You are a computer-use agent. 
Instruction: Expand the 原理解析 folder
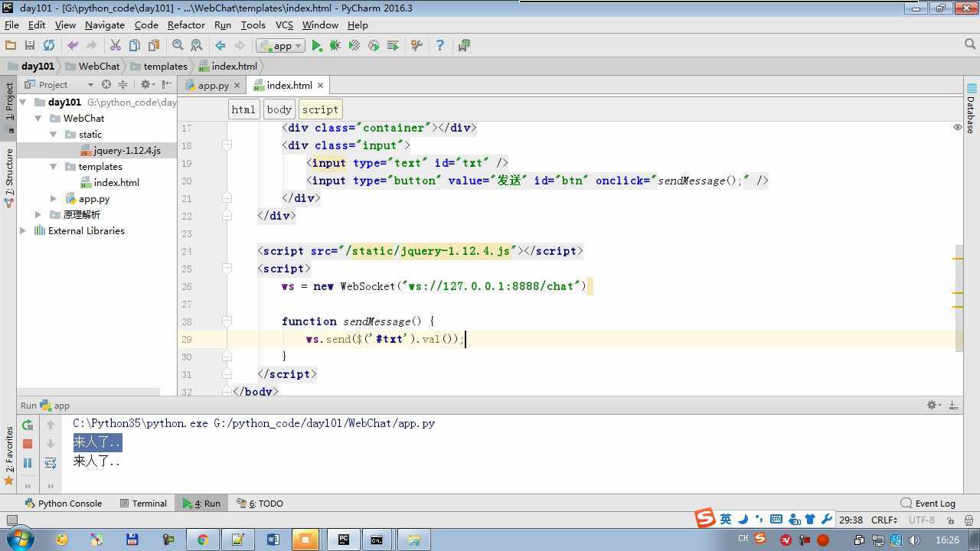[38, 214]
